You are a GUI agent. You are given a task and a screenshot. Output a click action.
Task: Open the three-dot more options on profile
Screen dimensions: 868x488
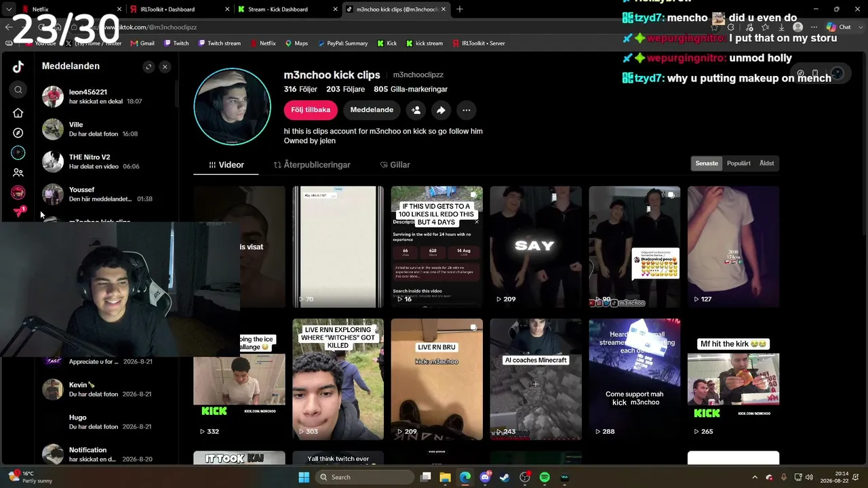[x=466, y=110]
